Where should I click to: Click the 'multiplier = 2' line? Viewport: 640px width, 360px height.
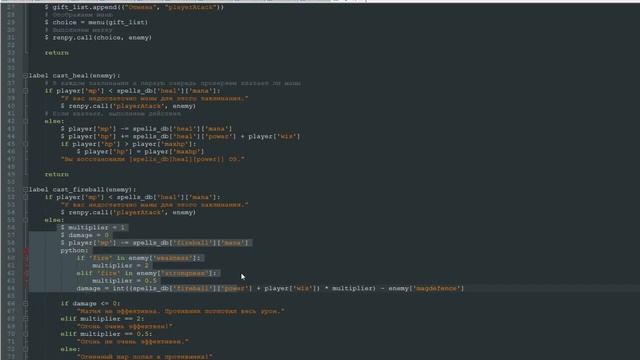click(120, 266)
